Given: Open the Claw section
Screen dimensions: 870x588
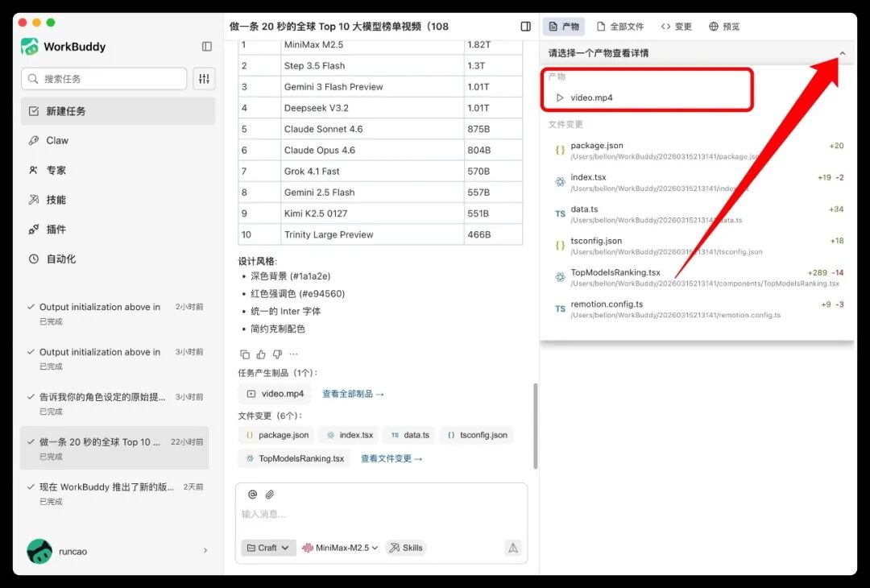Looking at the screenshot, I should 118,140.
